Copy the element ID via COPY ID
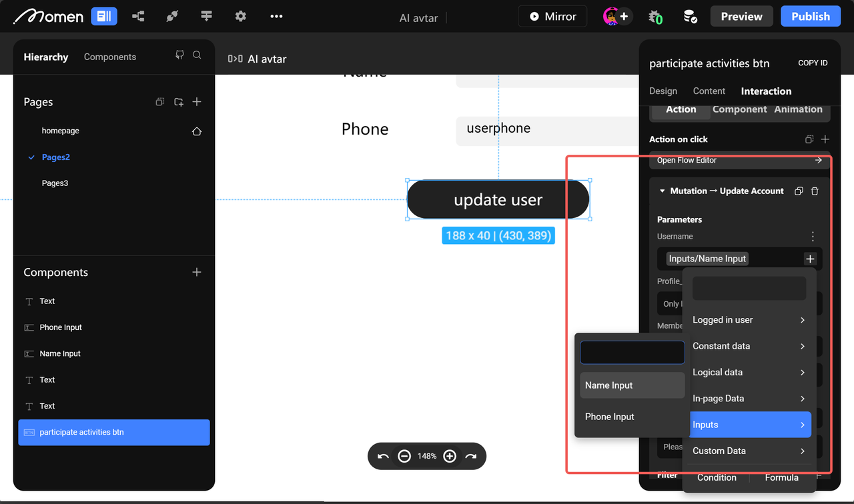The height and width of the screenshot is (504, 854). [x=813, y=63]
